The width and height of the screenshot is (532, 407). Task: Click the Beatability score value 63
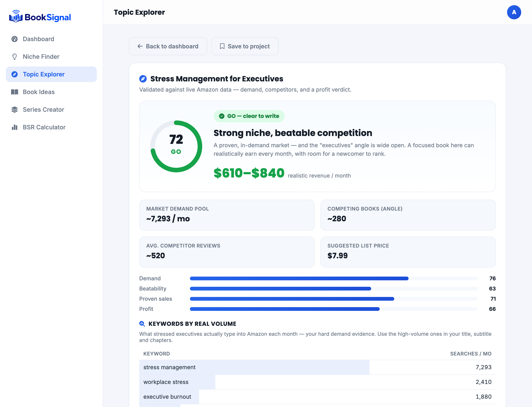coord(492,289)
